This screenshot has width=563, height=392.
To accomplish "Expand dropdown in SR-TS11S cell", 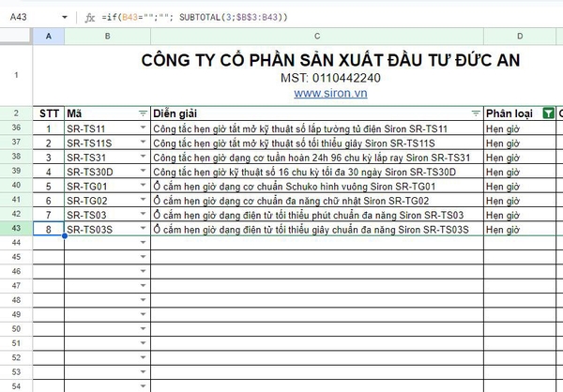I will pos(143,142).
